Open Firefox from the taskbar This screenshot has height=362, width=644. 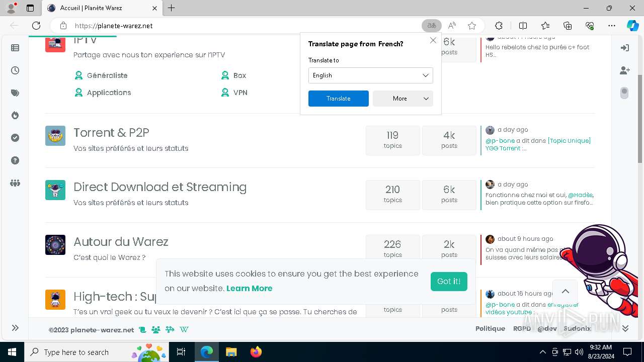(256, 352)
